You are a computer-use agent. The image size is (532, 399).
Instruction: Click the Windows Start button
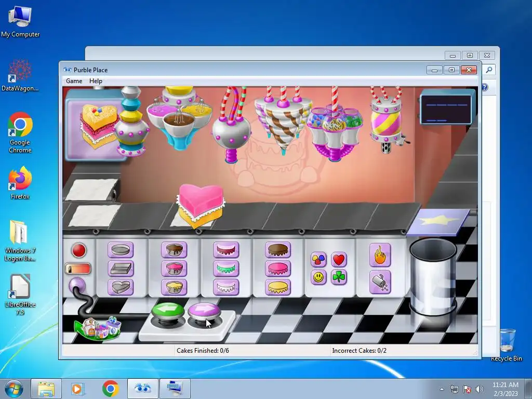click(x=14, y=389)
